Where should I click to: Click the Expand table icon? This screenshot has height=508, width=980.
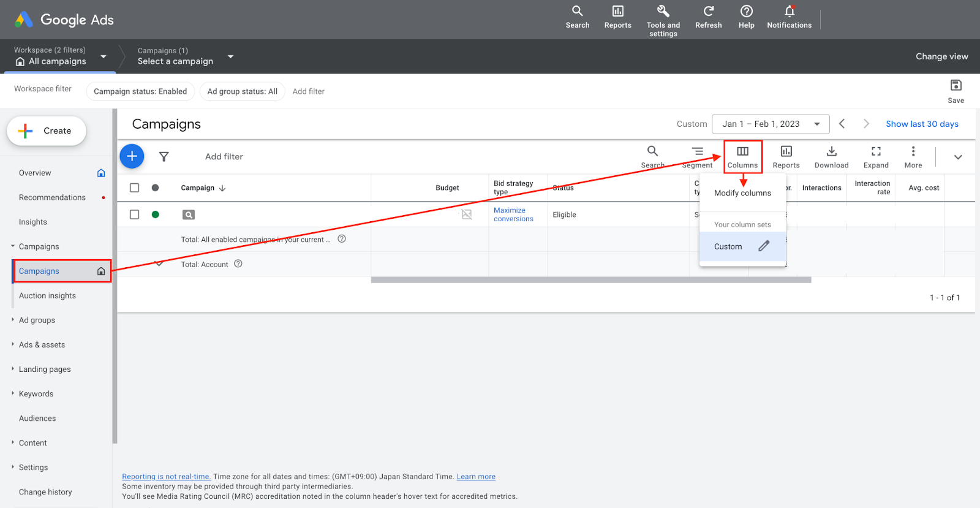(876, 151)
